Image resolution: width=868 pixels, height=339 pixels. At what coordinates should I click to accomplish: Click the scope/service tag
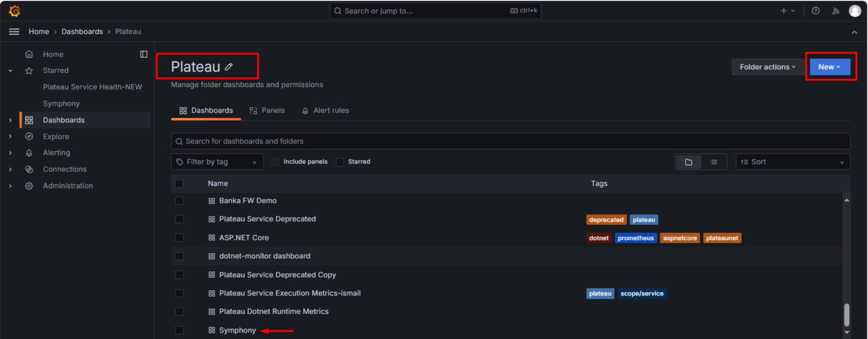pyautogui.click(x=642, y=293)
